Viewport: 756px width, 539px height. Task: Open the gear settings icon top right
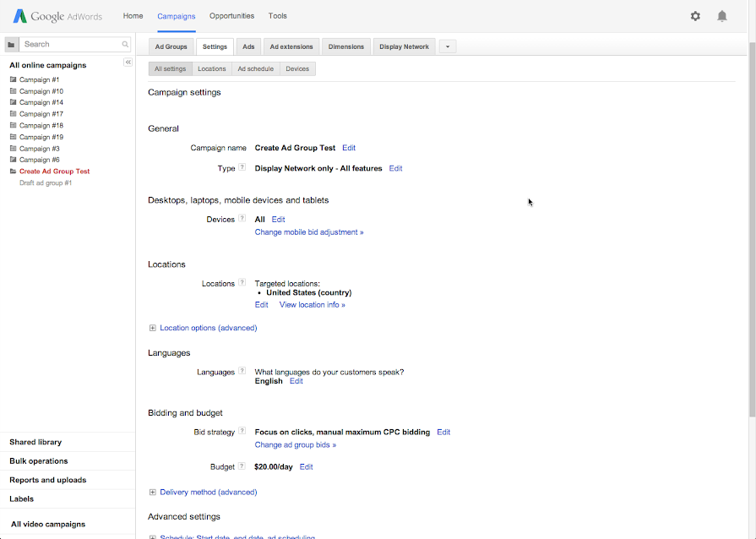point(694,15)
